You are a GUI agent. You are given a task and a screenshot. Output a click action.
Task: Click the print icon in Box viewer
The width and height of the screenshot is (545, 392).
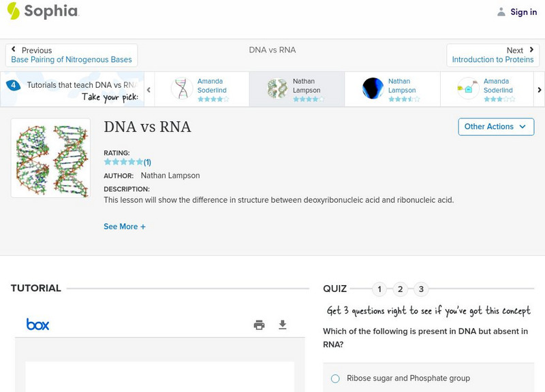[259, 325]
